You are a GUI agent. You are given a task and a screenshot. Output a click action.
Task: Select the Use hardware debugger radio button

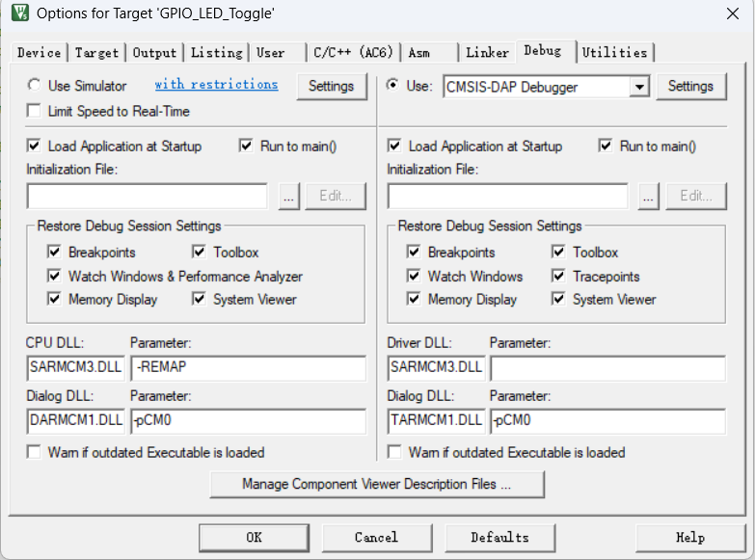click(x=393, y=86)
